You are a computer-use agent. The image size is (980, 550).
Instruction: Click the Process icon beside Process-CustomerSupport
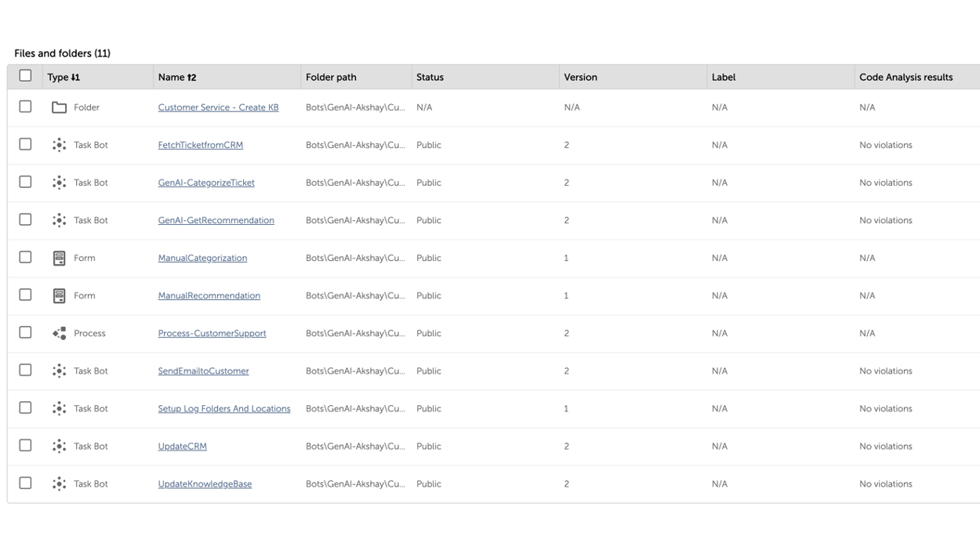(59, 333)
